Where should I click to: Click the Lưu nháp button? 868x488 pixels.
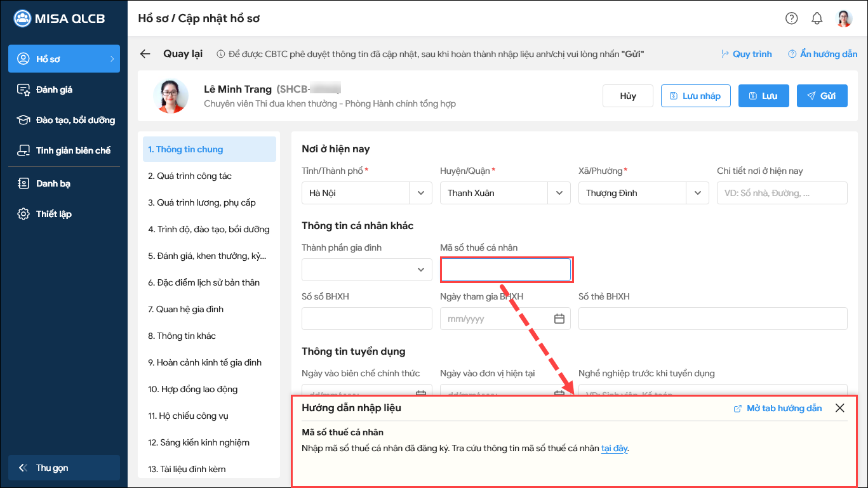695,96
